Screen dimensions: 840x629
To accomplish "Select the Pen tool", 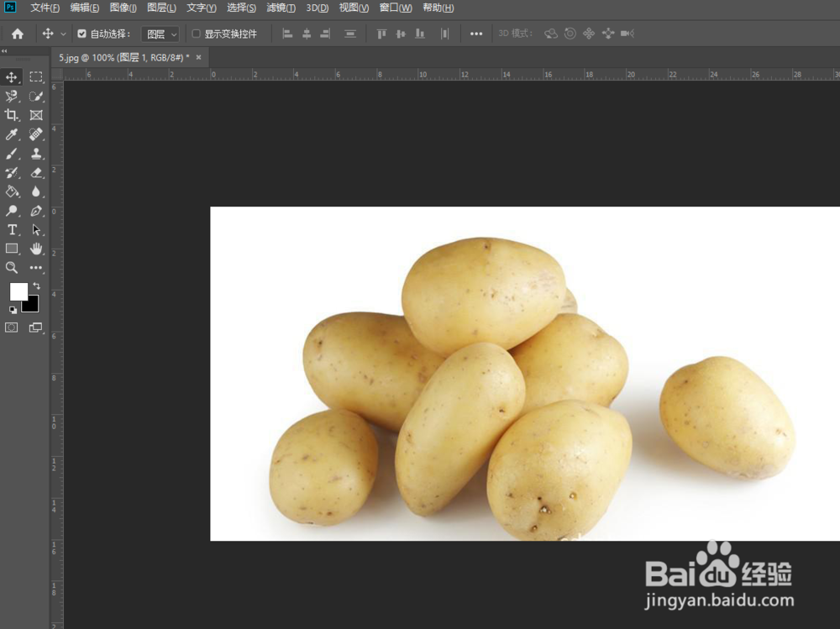I will click(x=36, y=211).
